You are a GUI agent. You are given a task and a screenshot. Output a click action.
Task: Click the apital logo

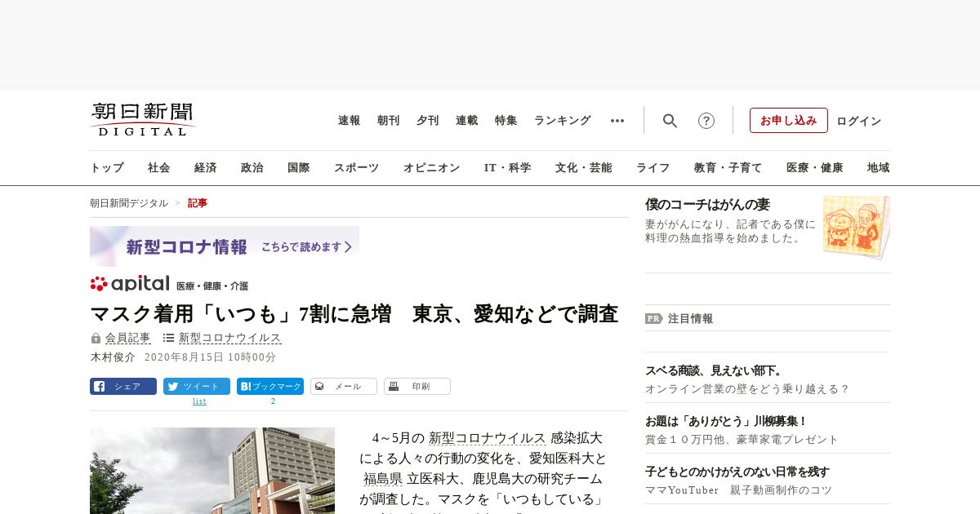130,283
